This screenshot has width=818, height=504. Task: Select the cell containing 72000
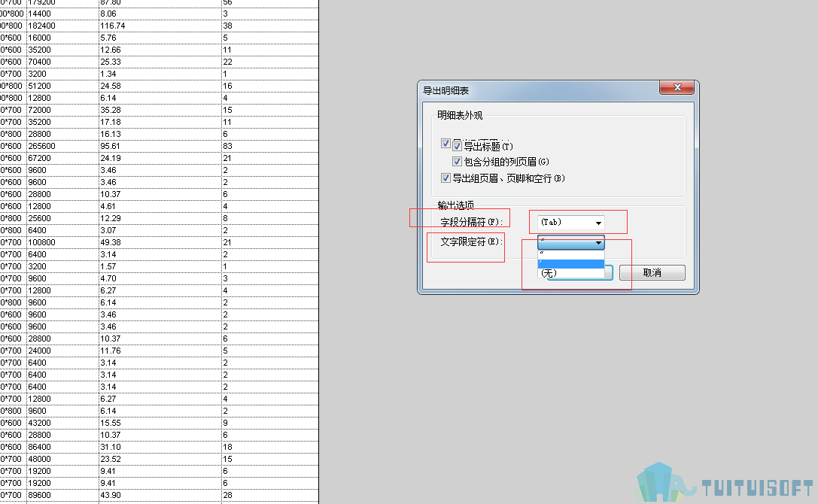coord(62,110)
